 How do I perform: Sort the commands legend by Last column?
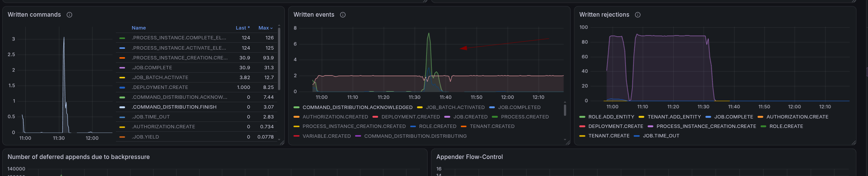[243, 28]
